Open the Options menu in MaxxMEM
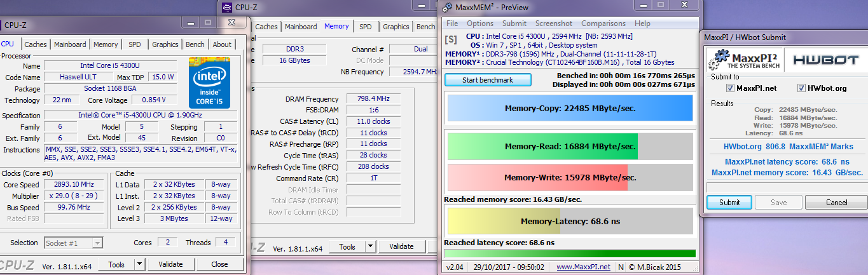The image size is (868, 275). click(x=480, y=23)
